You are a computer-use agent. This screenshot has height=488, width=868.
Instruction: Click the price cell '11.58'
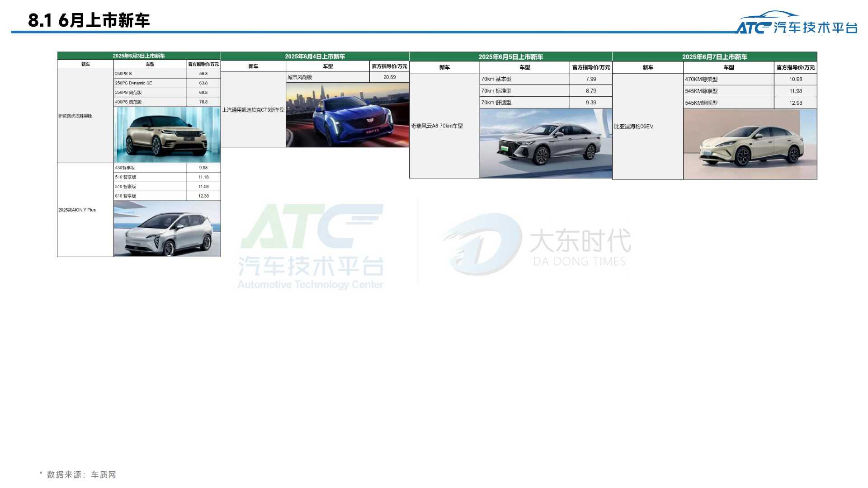pyautogui.click(x=203, y=187)
